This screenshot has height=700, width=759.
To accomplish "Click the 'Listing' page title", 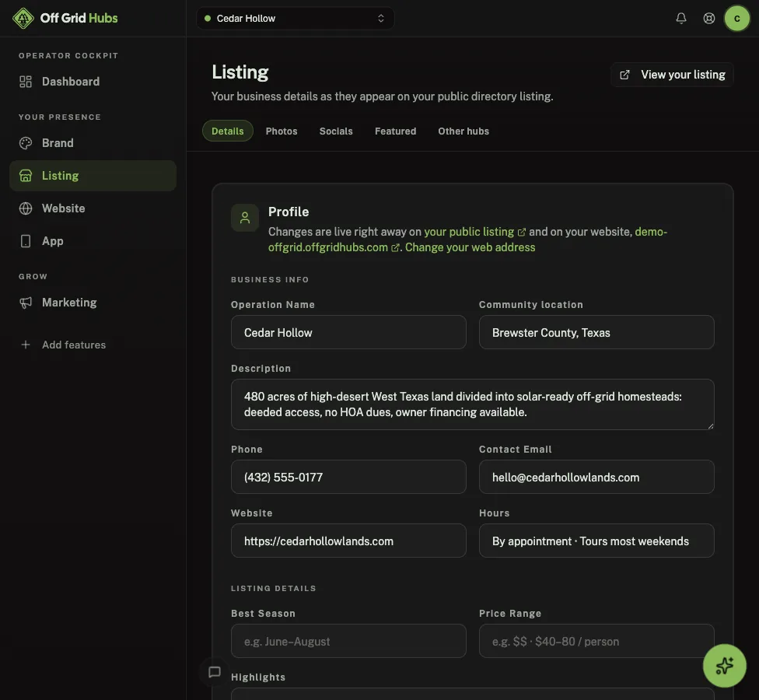I will tap(240, 72).
